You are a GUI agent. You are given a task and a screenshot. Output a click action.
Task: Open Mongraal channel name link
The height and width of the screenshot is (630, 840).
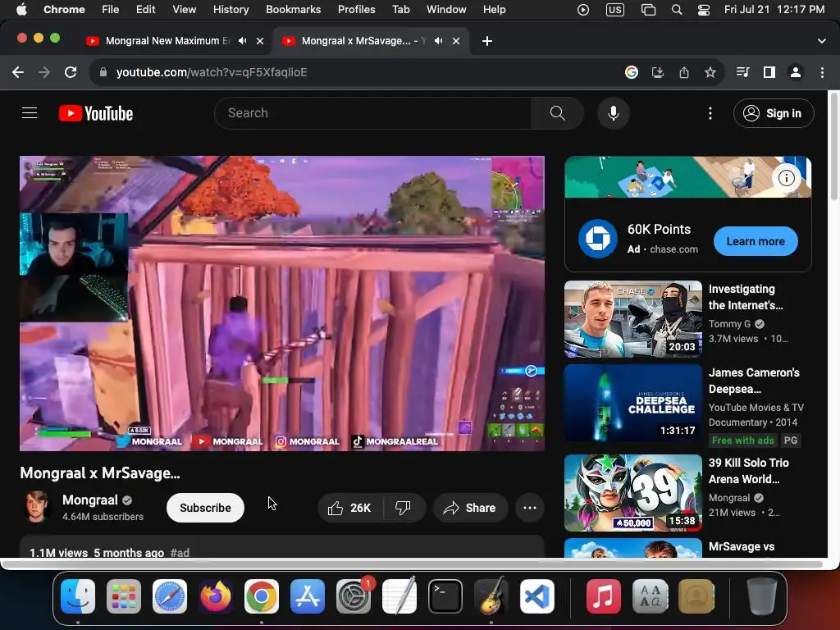tap(89, 500)
